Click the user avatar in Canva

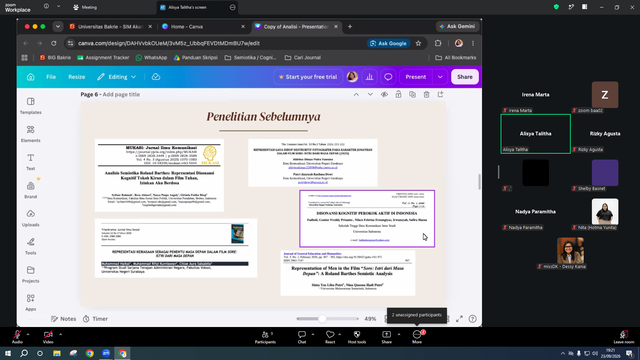[x=352, y=77]
